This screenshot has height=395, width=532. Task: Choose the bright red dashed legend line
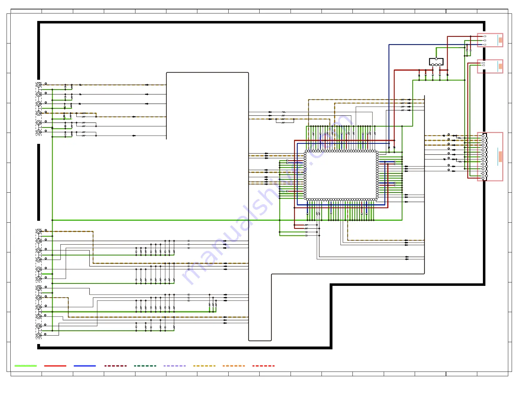264,366
